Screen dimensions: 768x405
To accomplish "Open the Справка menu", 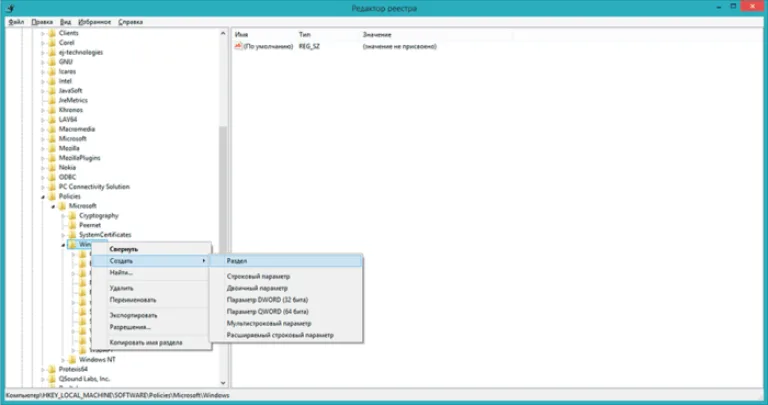I will pyautogui.click(x=130, y=22).
